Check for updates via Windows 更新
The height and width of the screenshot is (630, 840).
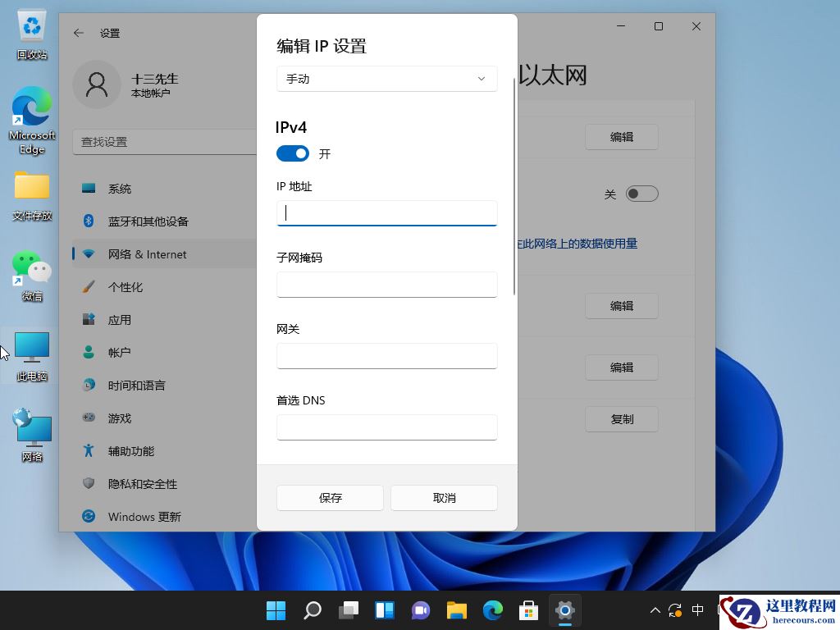(144, 517)
